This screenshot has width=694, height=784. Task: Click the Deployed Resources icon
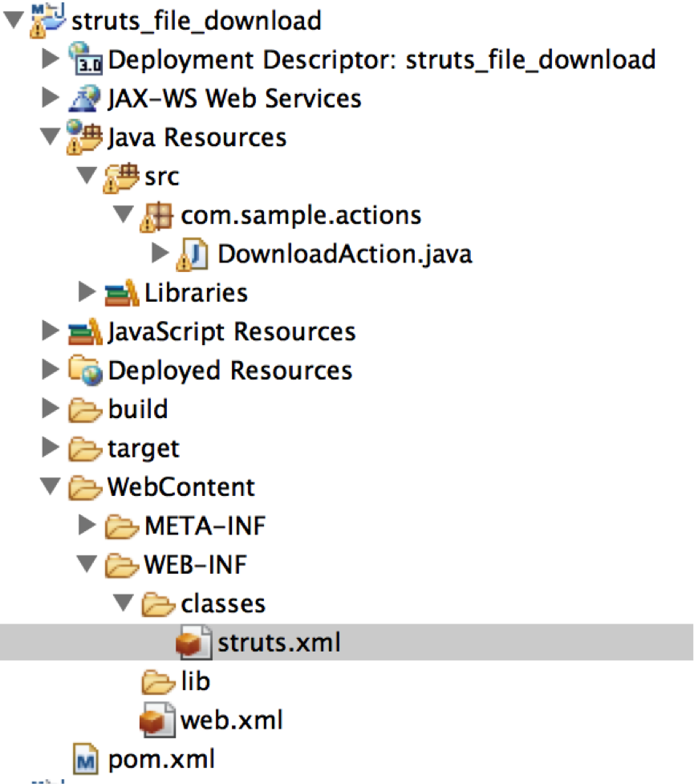point(86,371)
